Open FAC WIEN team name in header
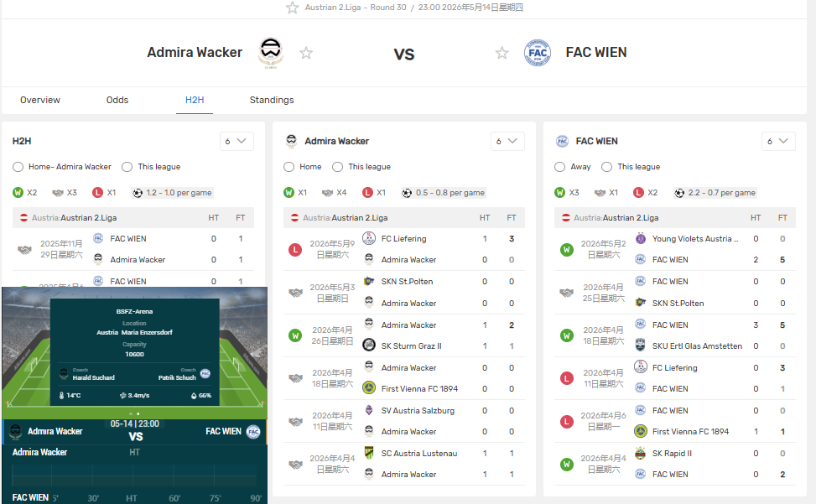The height and width of the screenshot is (504, 816). pos(596,53)
